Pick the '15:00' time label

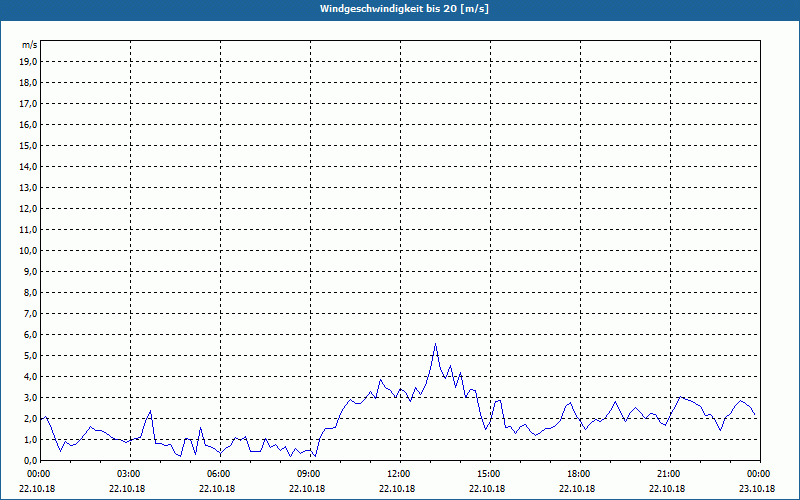tap(490, 474)
